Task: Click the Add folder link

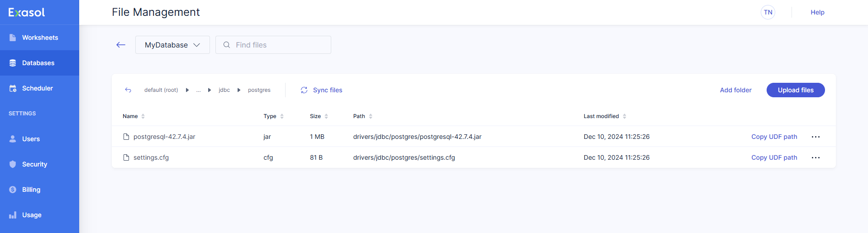Action: pos(735,90)
